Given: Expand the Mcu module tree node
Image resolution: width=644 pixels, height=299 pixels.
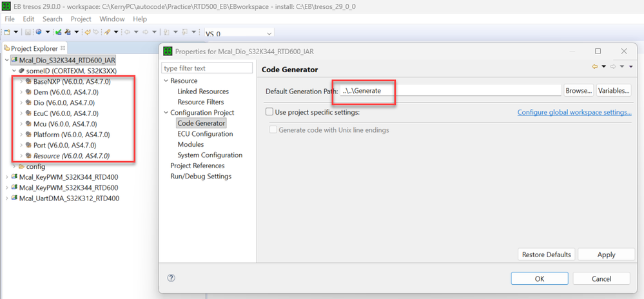Looking at the screenshot, I should point(21,124).
